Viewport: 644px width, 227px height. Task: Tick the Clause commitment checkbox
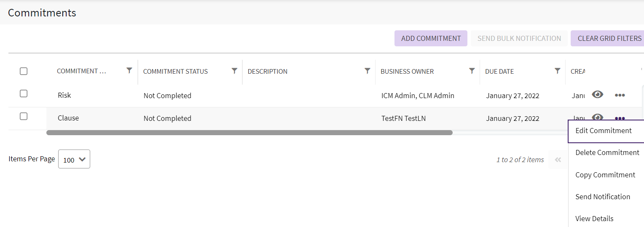point(24,116)
